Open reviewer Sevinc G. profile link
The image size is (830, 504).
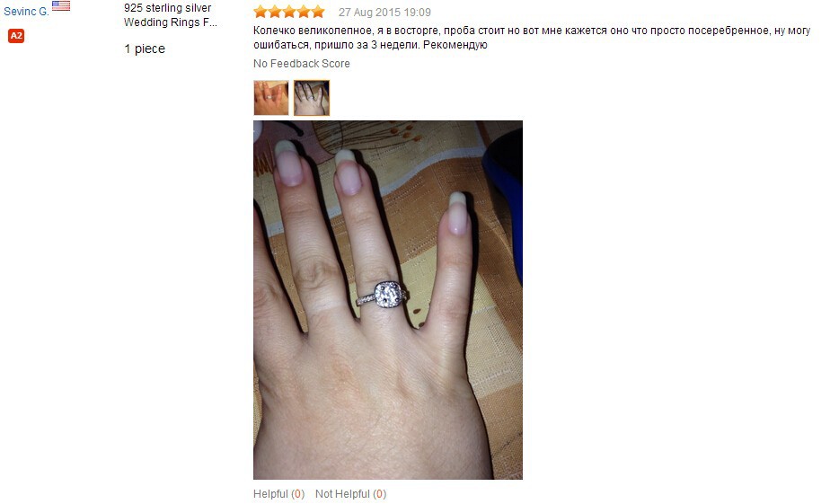[x=26, y=11]
